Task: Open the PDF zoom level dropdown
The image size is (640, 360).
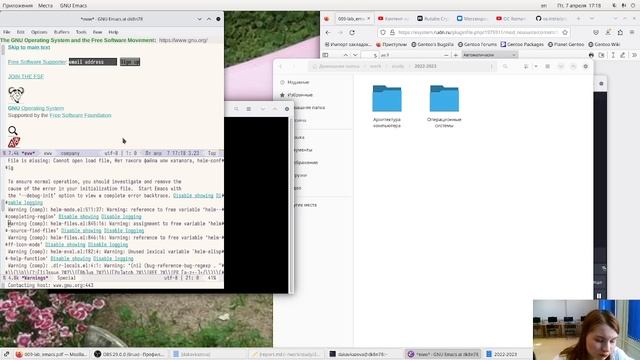Action: [489, 55]
